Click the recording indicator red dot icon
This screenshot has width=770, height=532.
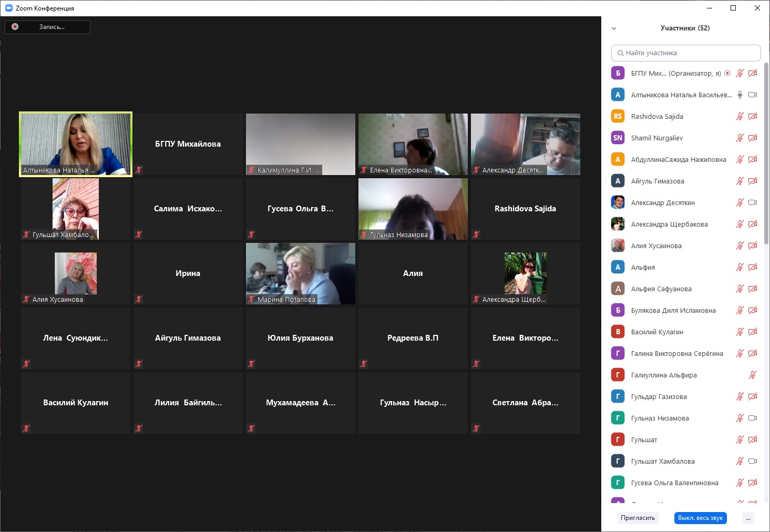pyautogui.click(x=15, y=27)
